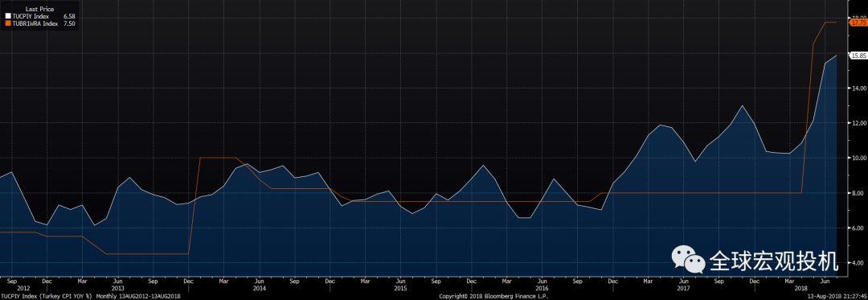Viewport: 868px width, 300px height.
Task: Click the 2012 year axis label
Action: 23,289
